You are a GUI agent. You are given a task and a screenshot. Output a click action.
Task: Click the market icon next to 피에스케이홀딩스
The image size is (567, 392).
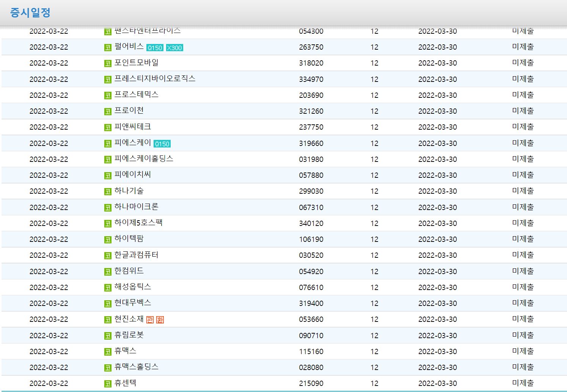tap(108, 160)
